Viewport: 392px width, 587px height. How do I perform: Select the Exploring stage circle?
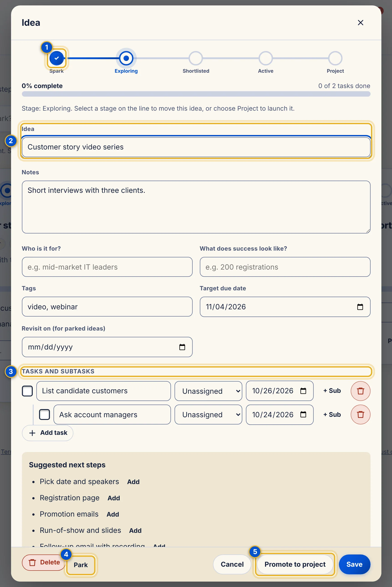(126, 58)
